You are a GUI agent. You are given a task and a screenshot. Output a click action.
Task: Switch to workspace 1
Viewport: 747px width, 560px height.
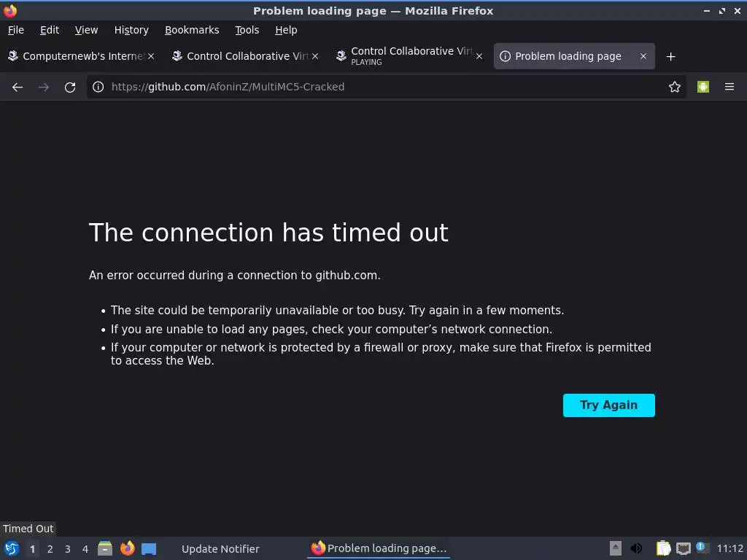(x=32, y=549)
